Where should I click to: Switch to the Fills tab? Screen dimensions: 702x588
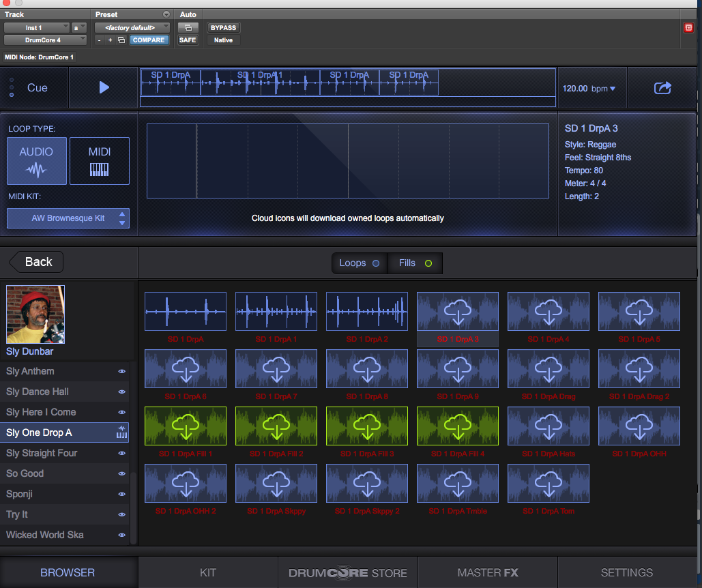(x=415, y=263)
